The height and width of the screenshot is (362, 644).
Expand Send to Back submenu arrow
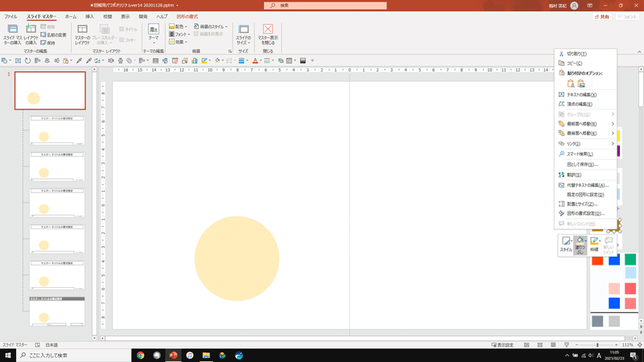[613, 134]
